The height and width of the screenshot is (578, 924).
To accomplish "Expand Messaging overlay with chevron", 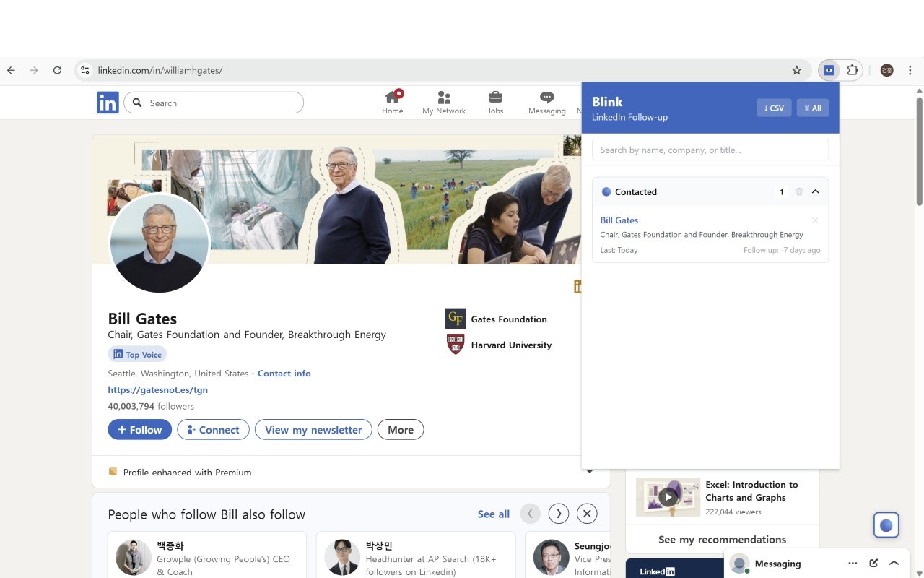I will click(894, 563).
